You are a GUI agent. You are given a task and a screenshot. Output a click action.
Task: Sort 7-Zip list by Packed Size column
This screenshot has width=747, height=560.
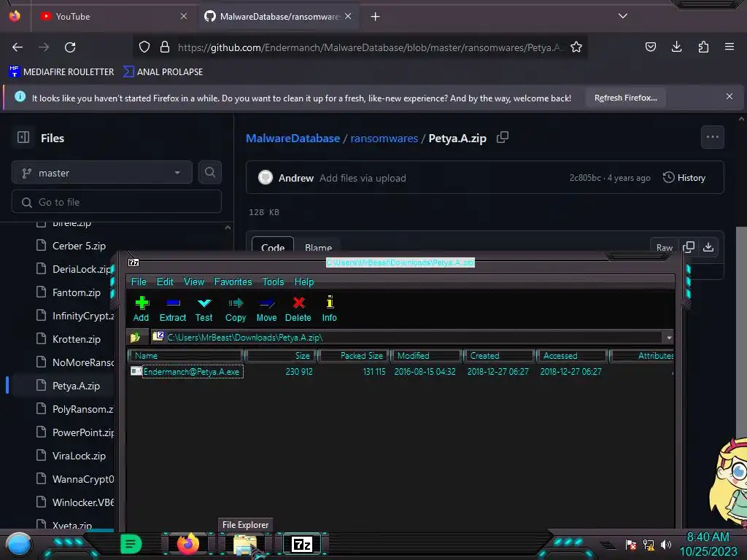click(x=354, y=356)
